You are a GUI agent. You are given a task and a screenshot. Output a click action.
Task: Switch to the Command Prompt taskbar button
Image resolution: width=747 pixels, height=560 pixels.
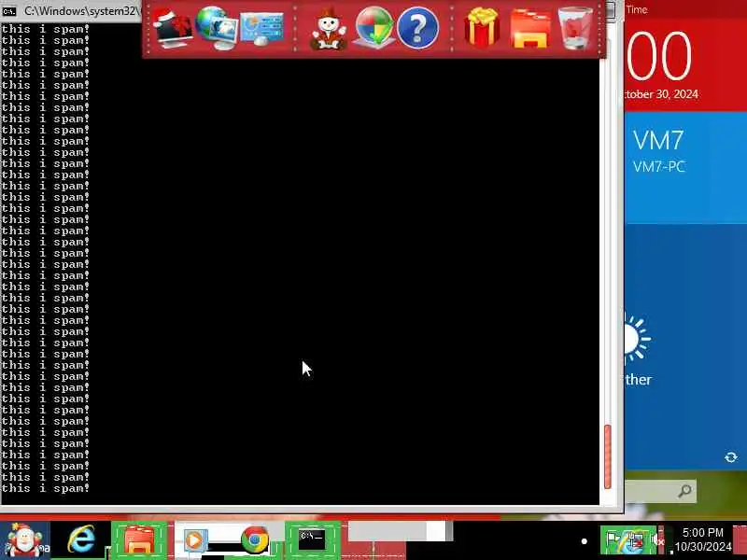point(313,540)
